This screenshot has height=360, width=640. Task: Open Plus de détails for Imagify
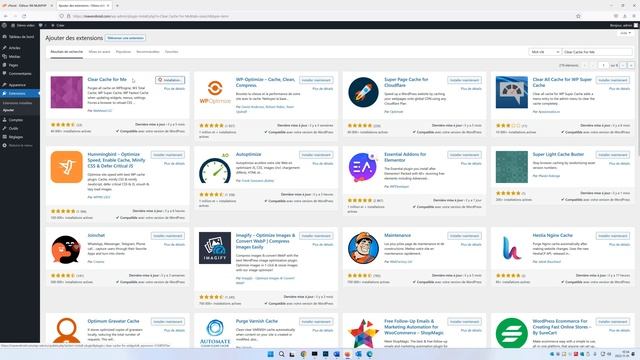click(x=322, y=244)
